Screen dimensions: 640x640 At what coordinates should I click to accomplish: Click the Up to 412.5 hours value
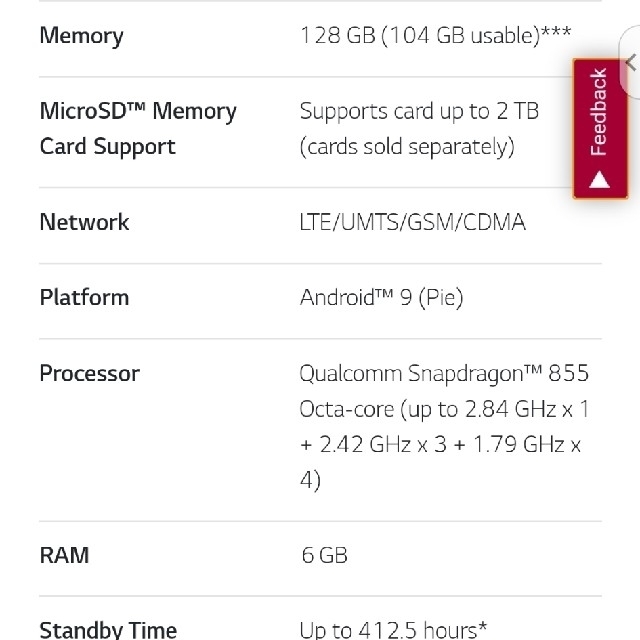click(393, 630)
